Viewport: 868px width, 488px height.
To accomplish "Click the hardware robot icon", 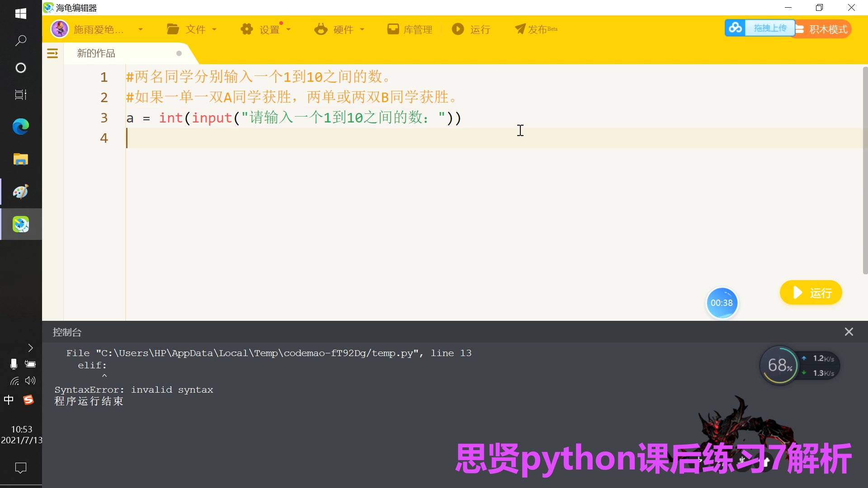I will (321, 29).
